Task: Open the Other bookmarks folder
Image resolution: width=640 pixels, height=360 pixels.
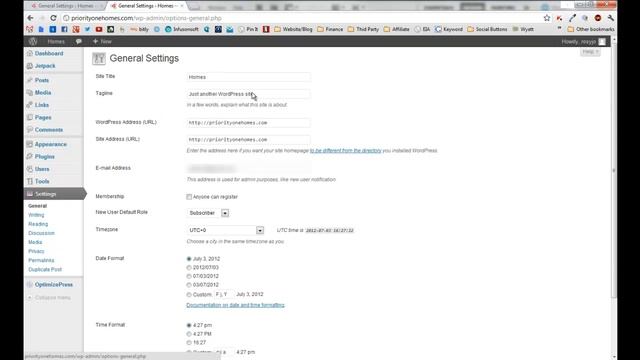Action: tap(591, 29)
